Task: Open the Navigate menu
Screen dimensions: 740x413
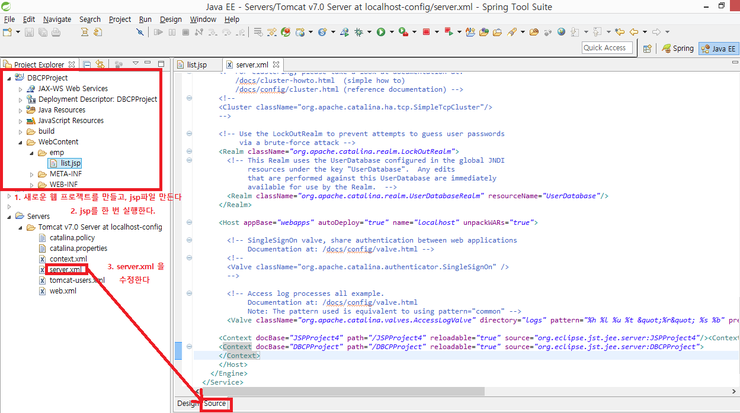Action: tap(57, 19)
